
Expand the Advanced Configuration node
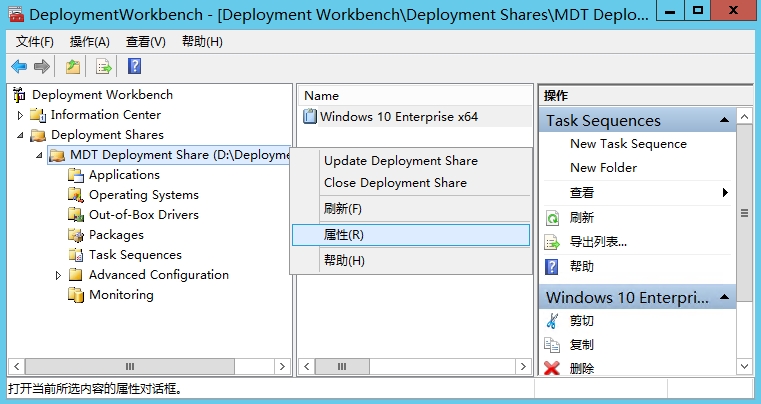tap(58, 275)
